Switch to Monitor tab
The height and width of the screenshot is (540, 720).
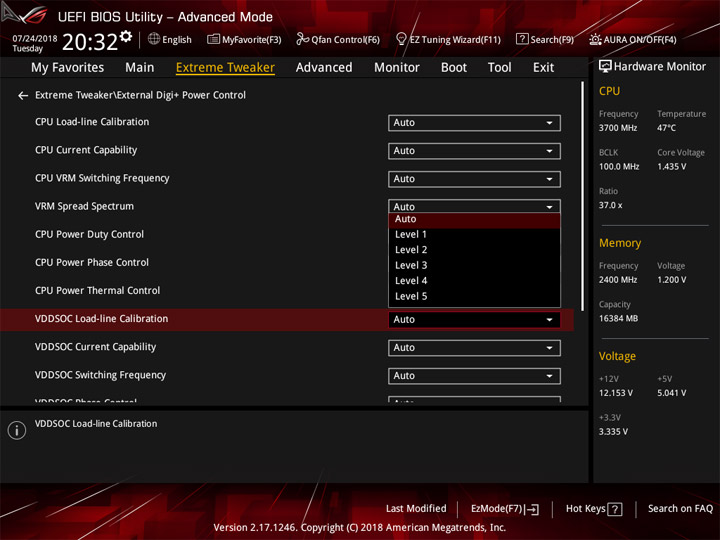tap(397, 68)
